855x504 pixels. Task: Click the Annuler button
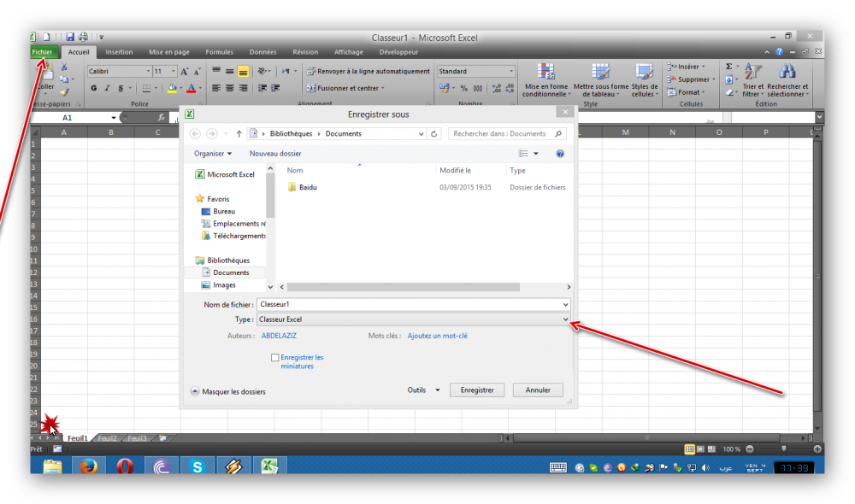pyautogui.click(x=538, y=390)
